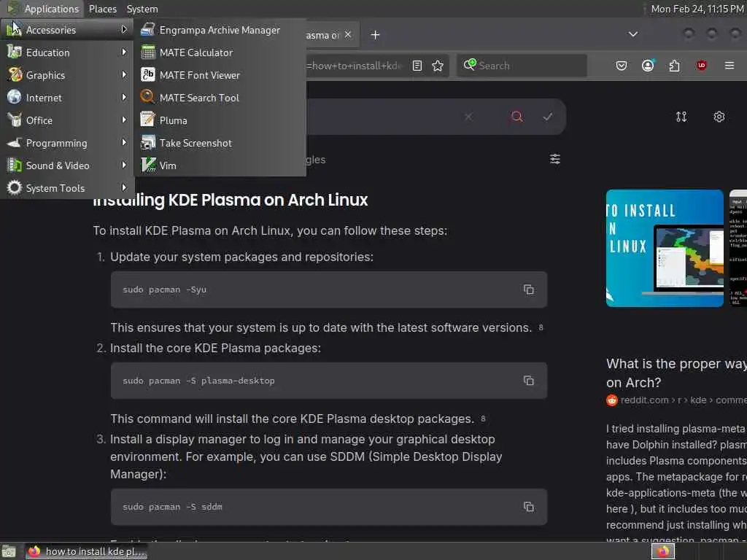This screenshot has height=560, width=747.
Task: Clear the search query with X
Action: point(468,117)
